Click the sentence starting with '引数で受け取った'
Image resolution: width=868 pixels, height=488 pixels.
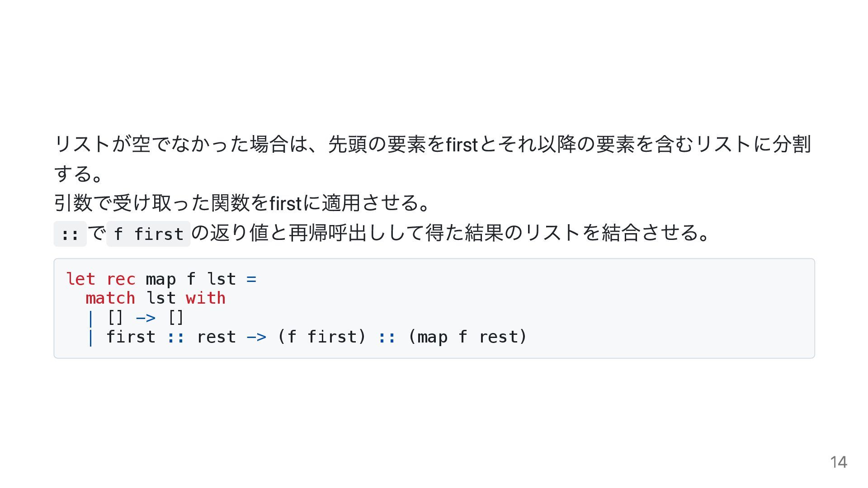pyautogui.click(x=242, y=202)
